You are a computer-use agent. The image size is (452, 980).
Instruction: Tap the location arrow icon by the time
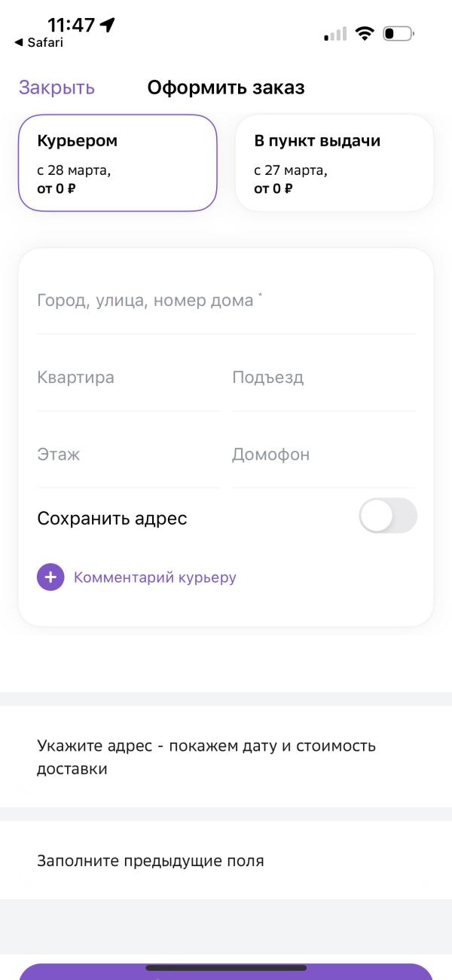pyautogui.click(x=108, y=25)
